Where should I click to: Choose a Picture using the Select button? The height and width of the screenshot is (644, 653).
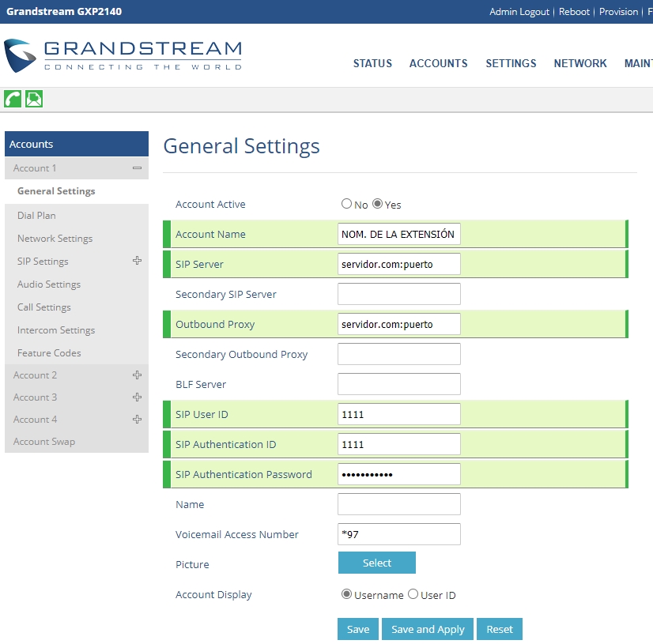click(376, 563)
